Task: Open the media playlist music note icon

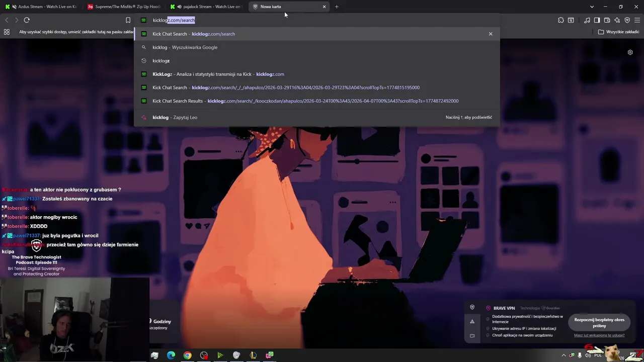Action: (587, 20)
